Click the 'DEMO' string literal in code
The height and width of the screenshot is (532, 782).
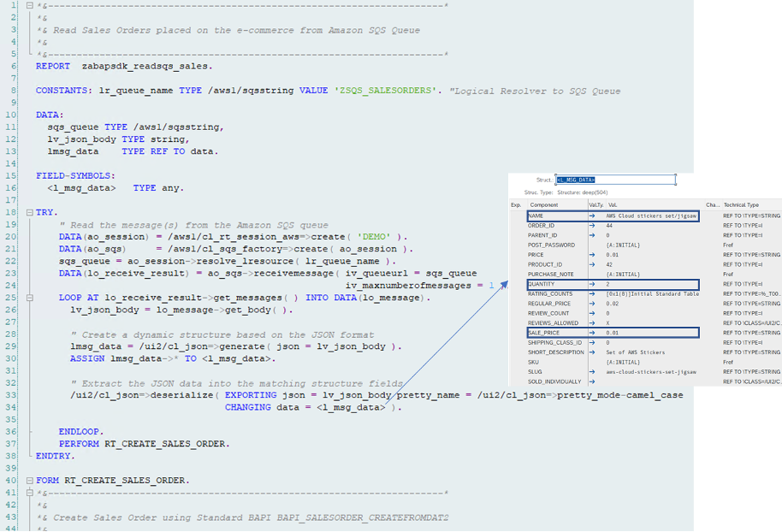[374, 237]
